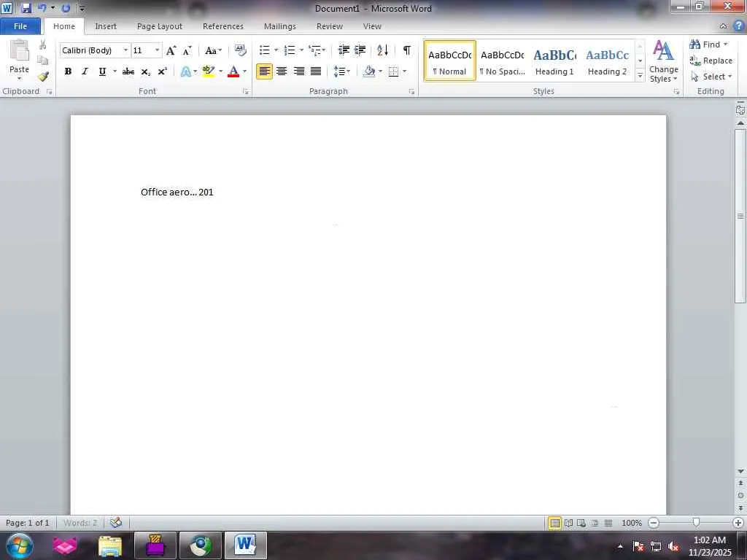This screenshot has height=560, width=747.
Task: Apply Subscript formatting
Action: [146, 71]
